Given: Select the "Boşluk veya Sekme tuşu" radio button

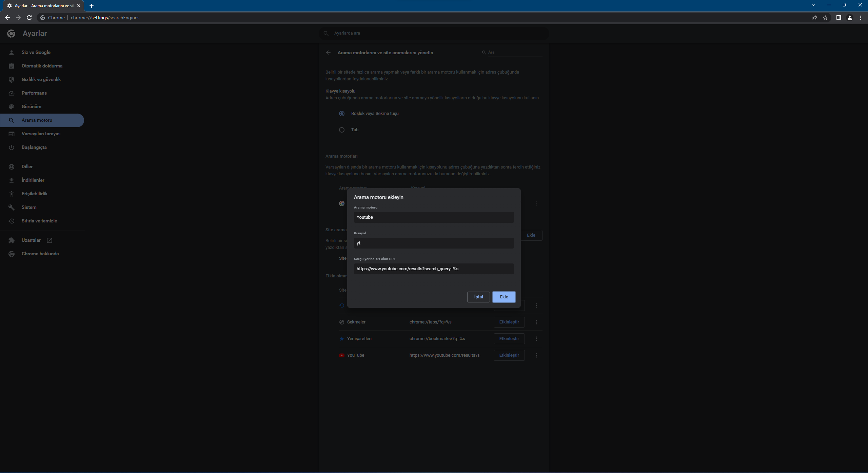Looking at the screenshot, I should click(x=342, y=114).
